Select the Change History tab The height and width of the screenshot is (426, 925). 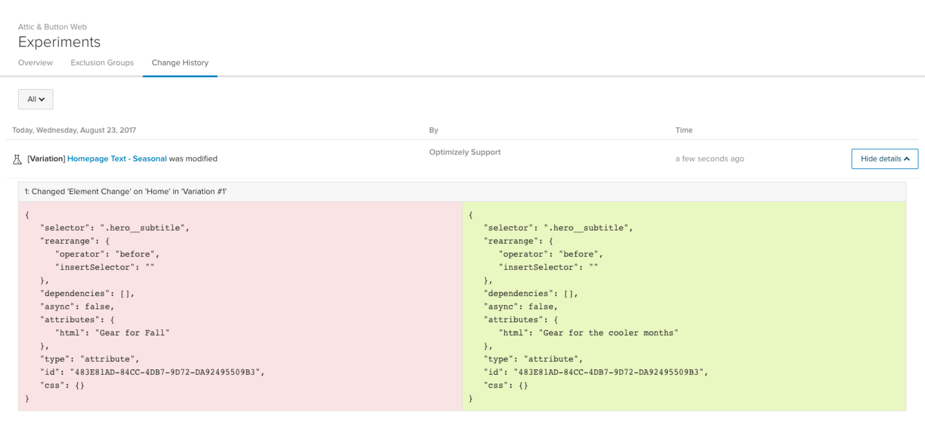180,63
